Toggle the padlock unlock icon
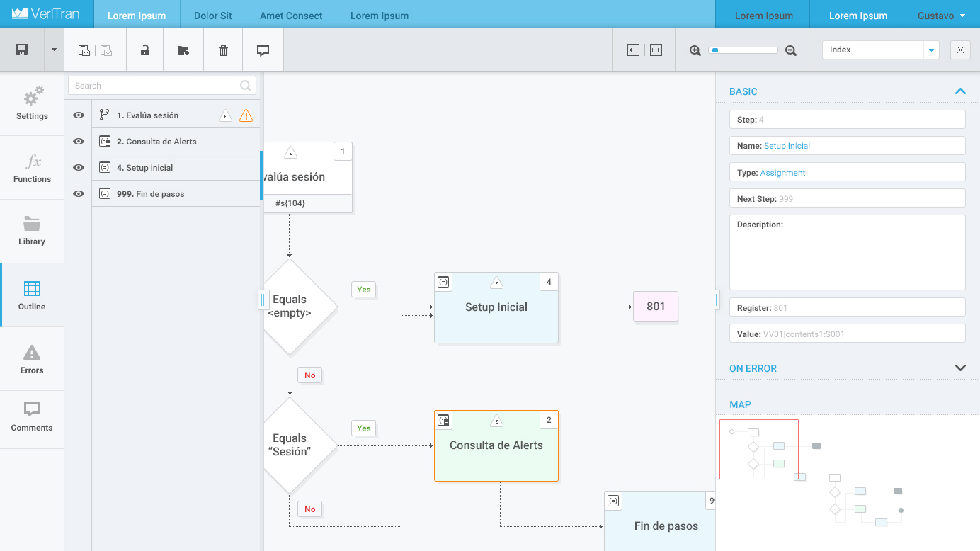Viewport: 980px width, 551px height. (144, 50)
